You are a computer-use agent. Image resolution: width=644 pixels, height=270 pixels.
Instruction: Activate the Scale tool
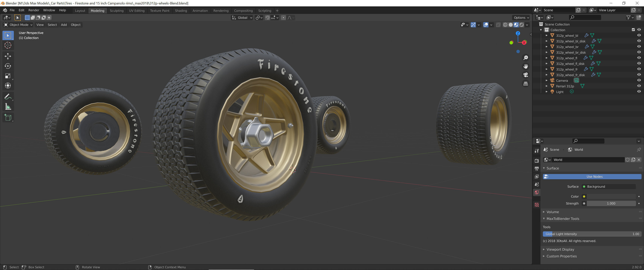(8, 76)
